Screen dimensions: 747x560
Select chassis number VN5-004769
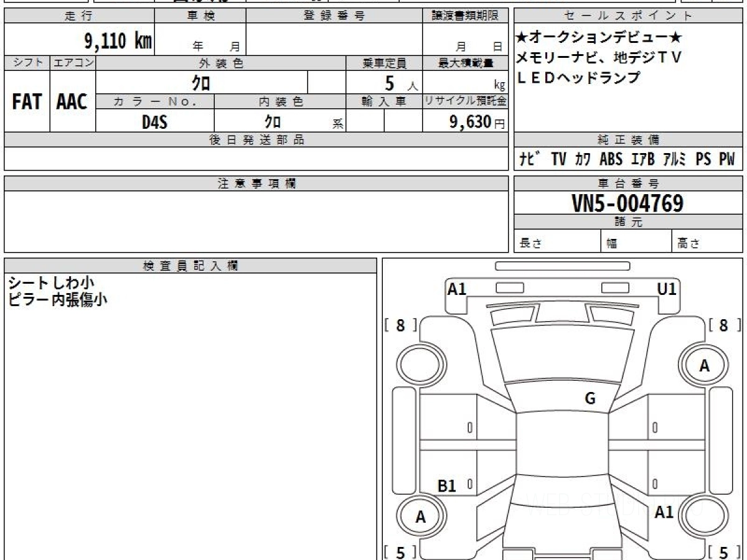[x=627, y=203]
